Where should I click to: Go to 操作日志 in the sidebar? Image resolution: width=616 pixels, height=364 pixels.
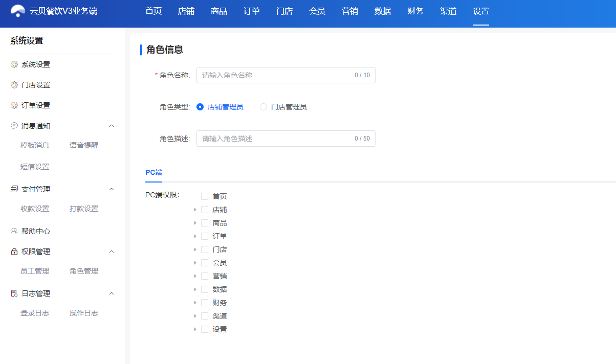[84, 313]
